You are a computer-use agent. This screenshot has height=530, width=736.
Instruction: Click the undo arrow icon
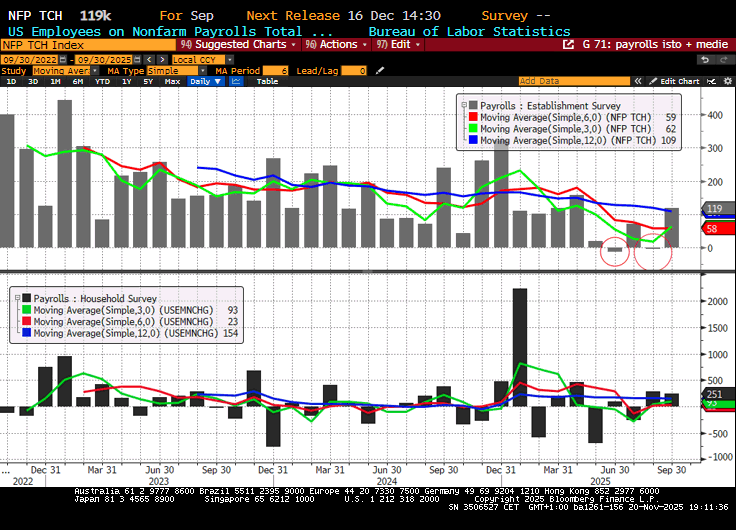[704, 59]
